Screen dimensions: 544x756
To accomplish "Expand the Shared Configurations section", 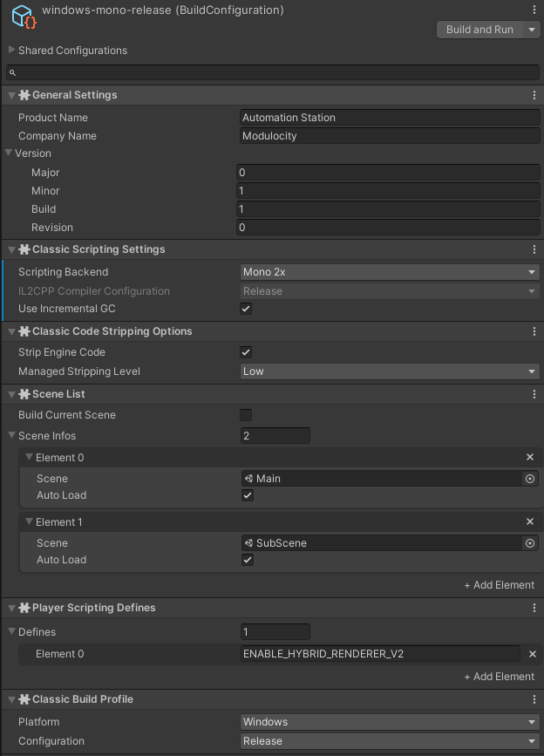I will click(x=10, y=51).
